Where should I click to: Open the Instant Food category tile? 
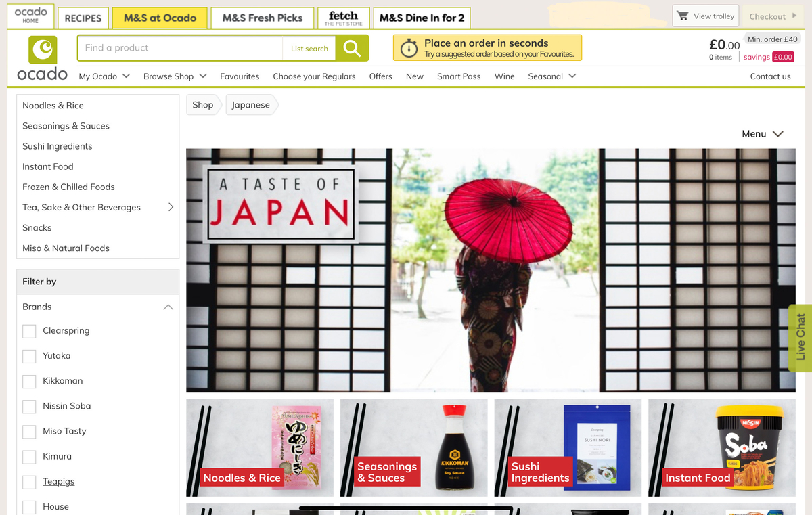pyautogui.click(x=722, y=448)
